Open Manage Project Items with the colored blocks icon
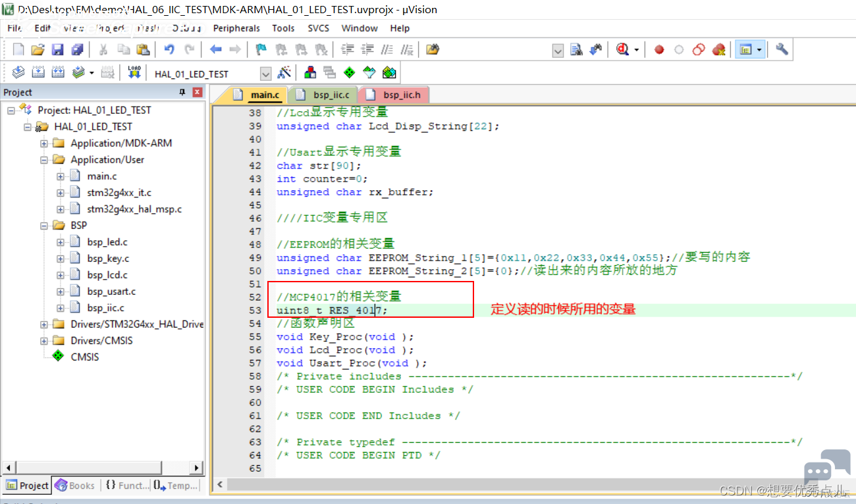The image size is (856, 504). pyautogui.click(x=310, y=72)
